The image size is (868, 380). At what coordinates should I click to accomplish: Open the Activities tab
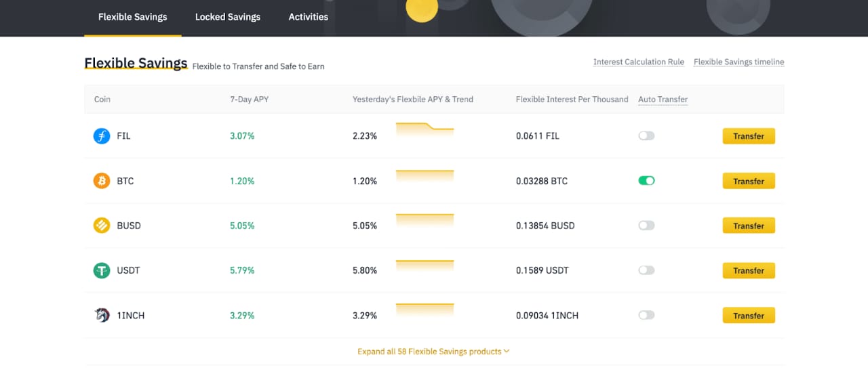(308, 17)
